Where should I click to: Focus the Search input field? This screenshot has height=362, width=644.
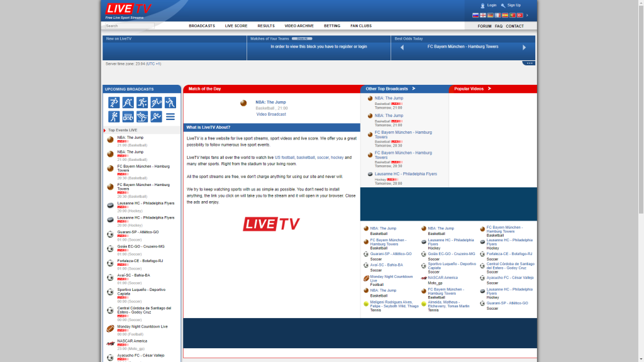(x=130, y=26)
